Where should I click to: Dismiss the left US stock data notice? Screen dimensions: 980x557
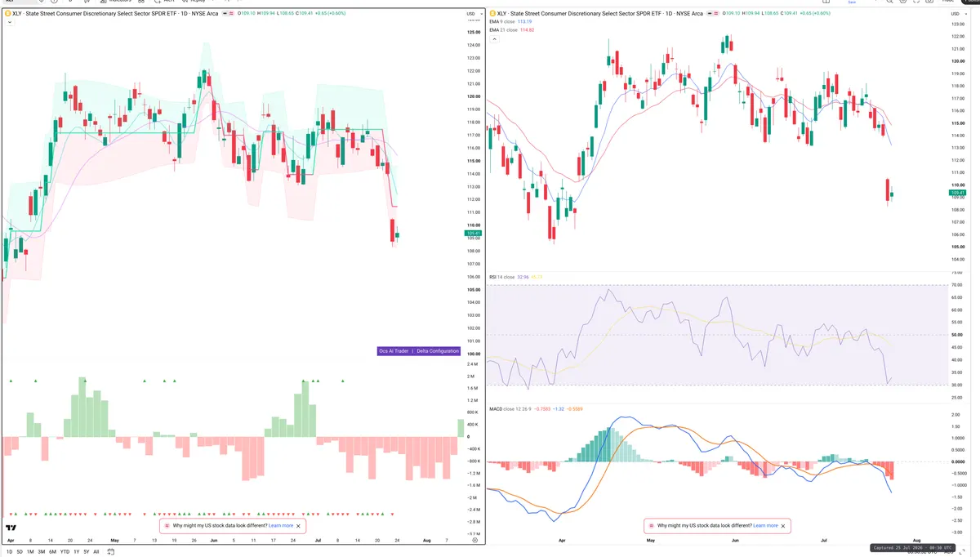coord(299,526)
